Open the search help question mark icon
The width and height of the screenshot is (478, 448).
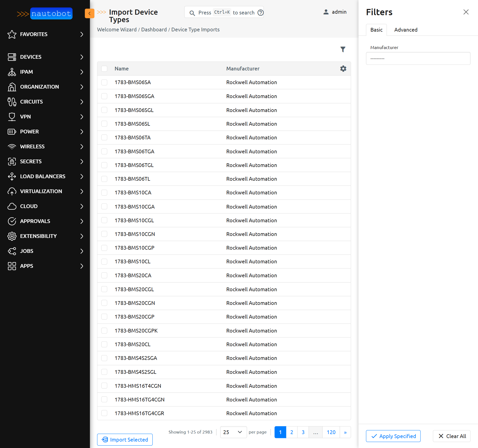(x=260, y=12)
